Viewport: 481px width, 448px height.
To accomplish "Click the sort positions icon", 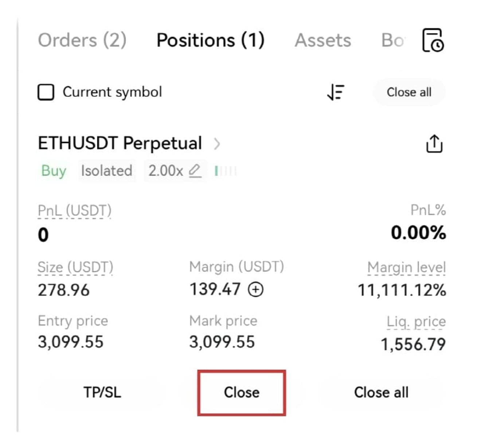I will click(x=336, y=92).
